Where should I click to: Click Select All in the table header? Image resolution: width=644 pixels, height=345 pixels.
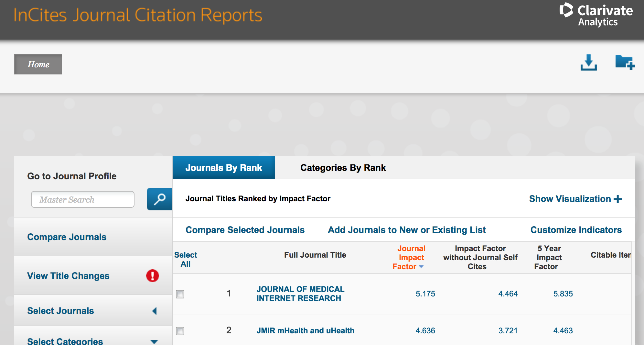pyautogui.click(x=186, y=259)
